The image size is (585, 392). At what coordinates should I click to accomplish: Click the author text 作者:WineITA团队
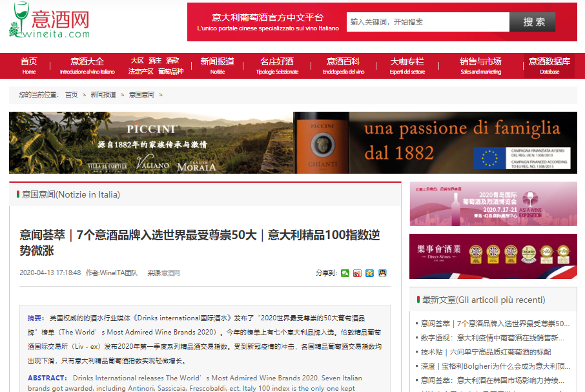pyautogui.click(x=112, y=273)
